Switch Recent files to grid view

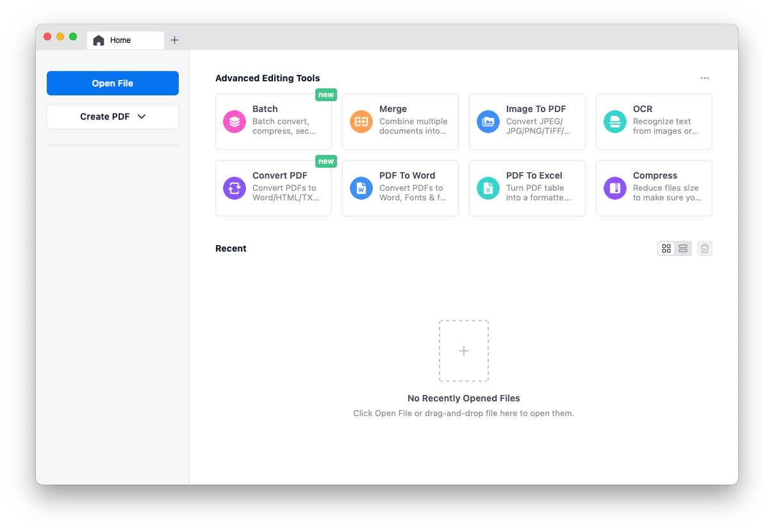pyautogui.click(x=666, y=248)
